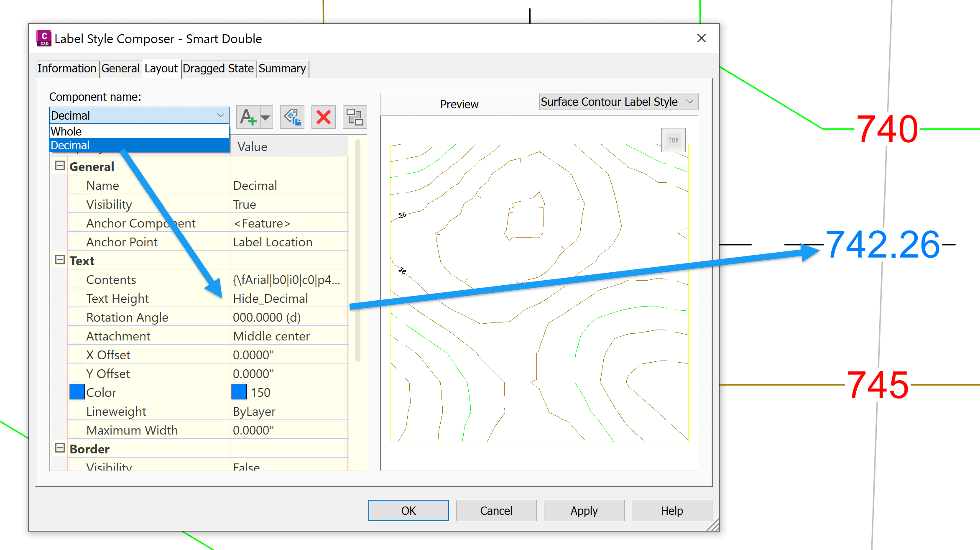Switch to the Dragged State tab
This screenshot has height=550, width=980.
pyautogui.click(x=218, y=68)
